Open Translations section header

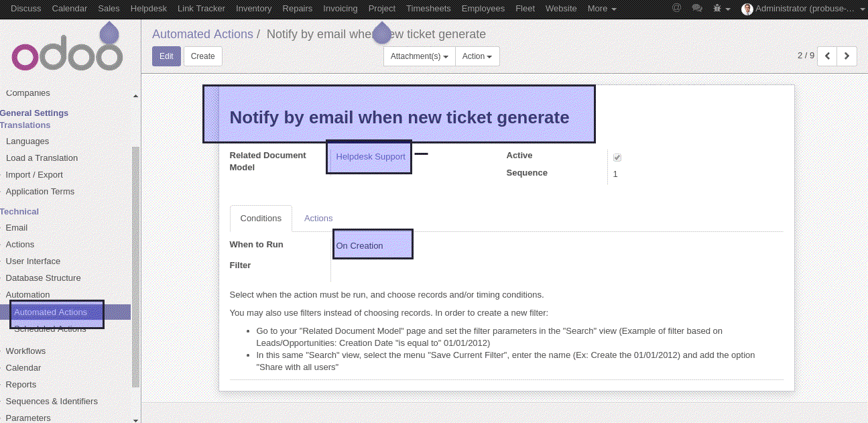(25, 125)
